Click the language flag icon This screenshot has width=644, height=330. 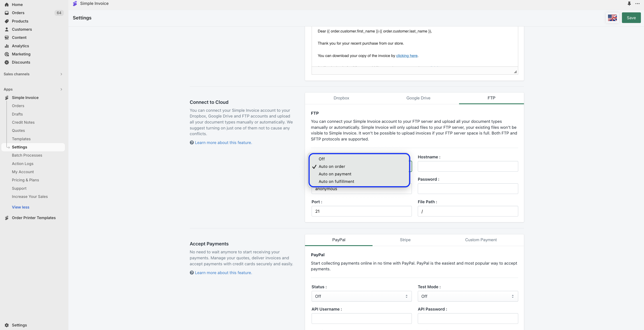(x=612, y=18)
